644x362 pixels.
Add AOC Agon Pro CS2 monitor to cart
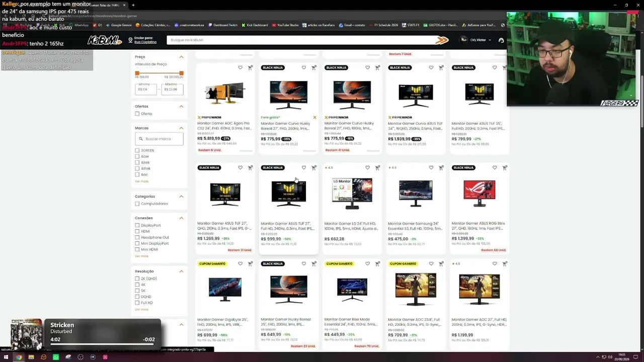click(250, 67)
